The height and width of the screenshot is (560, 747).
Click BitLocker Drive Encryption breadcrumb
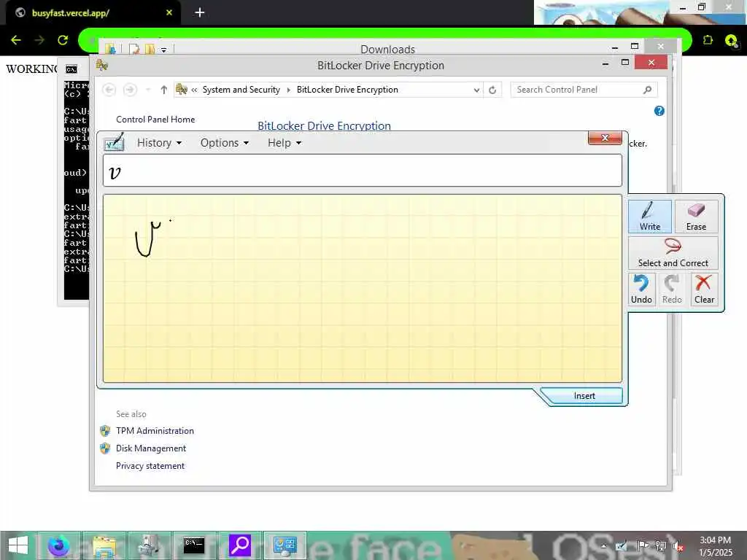347,90
